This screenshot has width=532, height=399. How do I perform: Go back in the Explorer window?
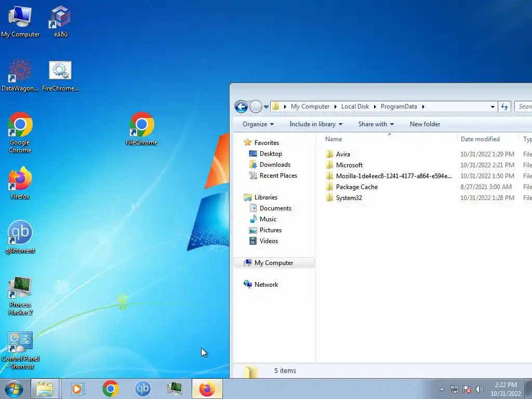[x=241, y=107]
